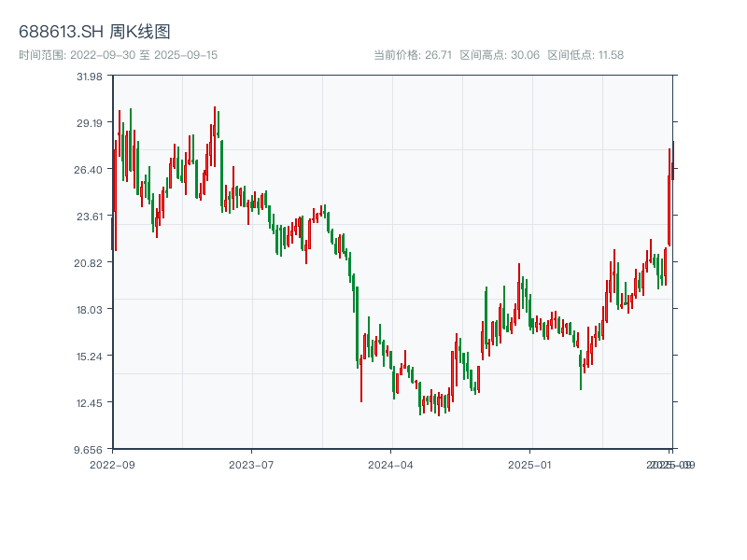
Task: Click the 2024-04 x-axis date label
Action: [391, 464]
